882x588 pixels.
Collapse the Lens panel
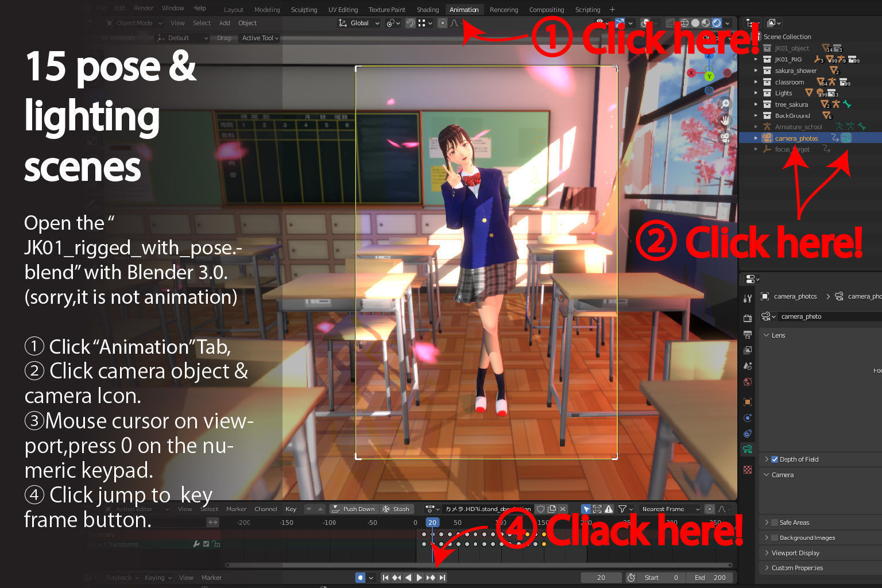[766, 335]
